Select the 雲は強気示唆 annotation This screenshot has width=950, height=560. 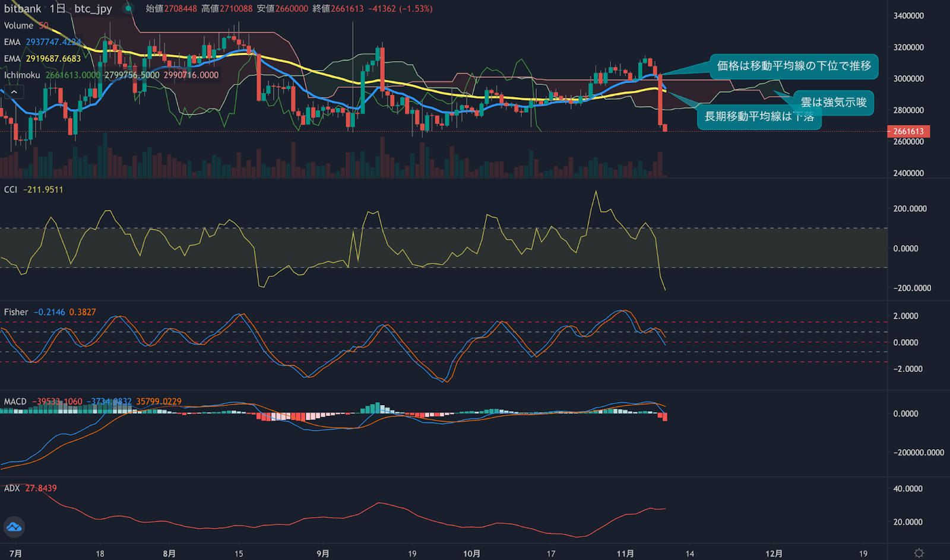click(x=835, y=102)
